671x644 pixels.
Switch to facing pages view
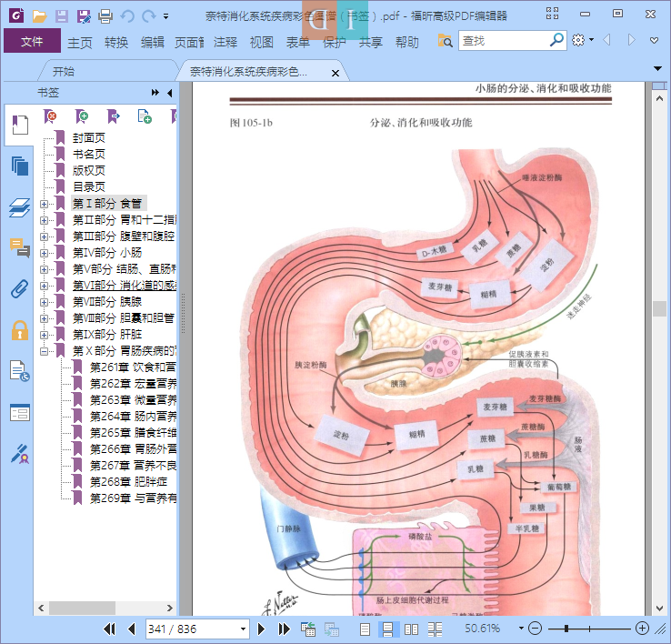pyautogui.click(x=411, y=629)
